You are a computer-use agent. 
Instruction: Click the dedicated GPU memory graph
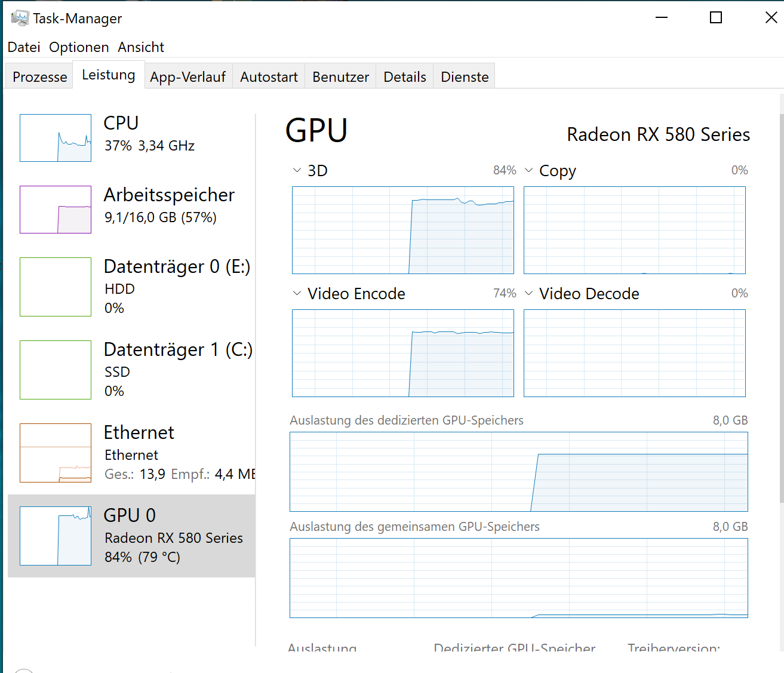pos(519,472)
